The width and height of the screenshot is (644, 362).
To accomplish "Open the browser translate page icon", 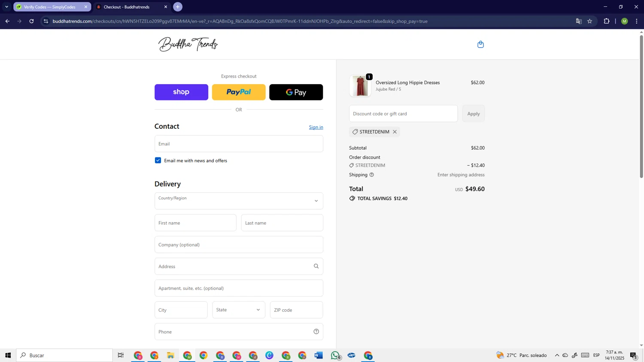I will [579, 21].
